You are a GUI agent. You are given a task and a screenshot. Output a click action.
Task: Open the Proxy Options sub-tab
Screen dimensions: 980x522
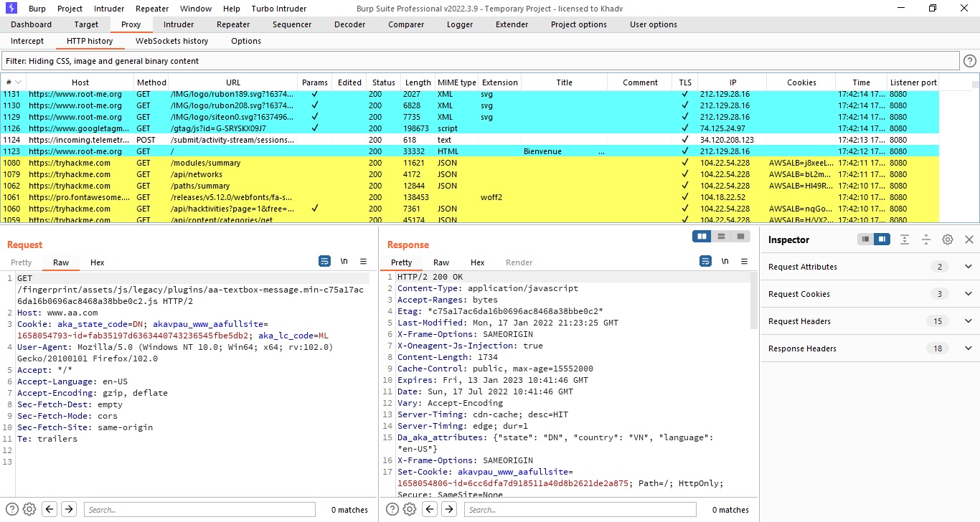pyautogui.click(x=246, y=41)
